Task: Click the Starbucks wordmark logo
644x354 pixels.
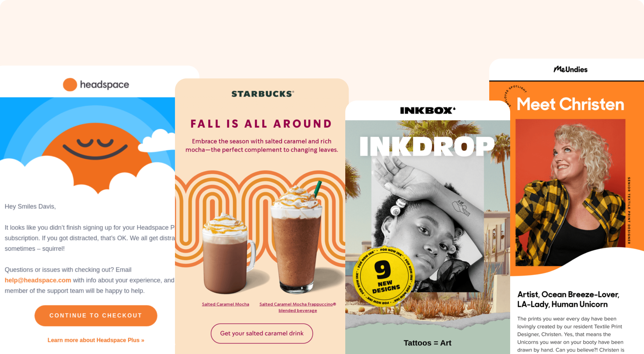Action: [263, 94]
